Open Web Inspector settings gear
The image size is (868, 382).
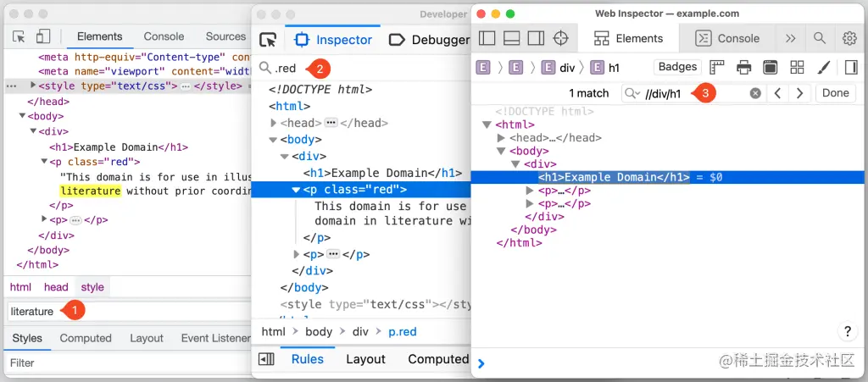[849, 38]
